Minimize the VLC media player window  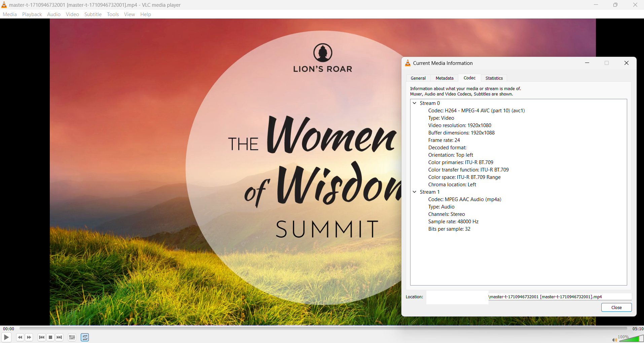tap(596, 5)
